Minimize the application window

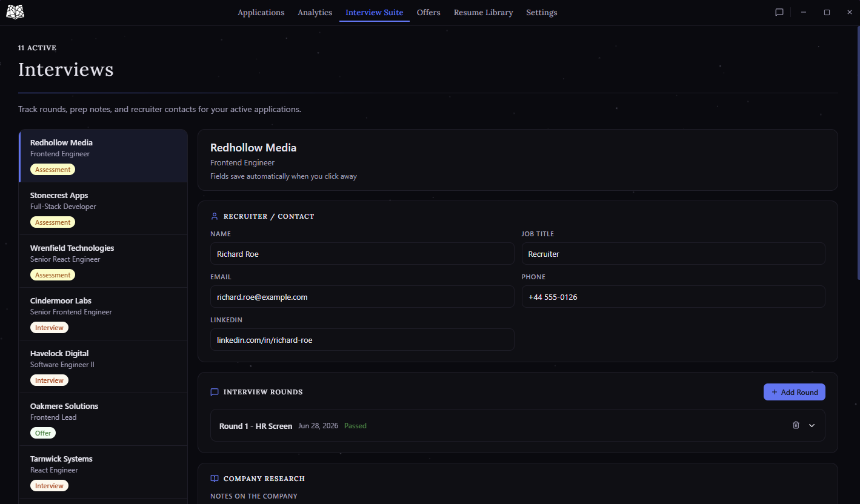[804, 12]
